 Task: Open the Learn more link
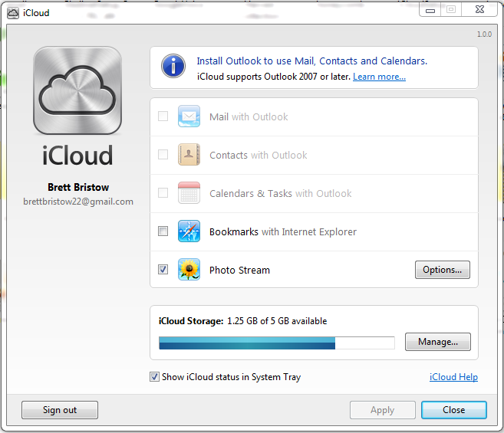pos(379,77)
